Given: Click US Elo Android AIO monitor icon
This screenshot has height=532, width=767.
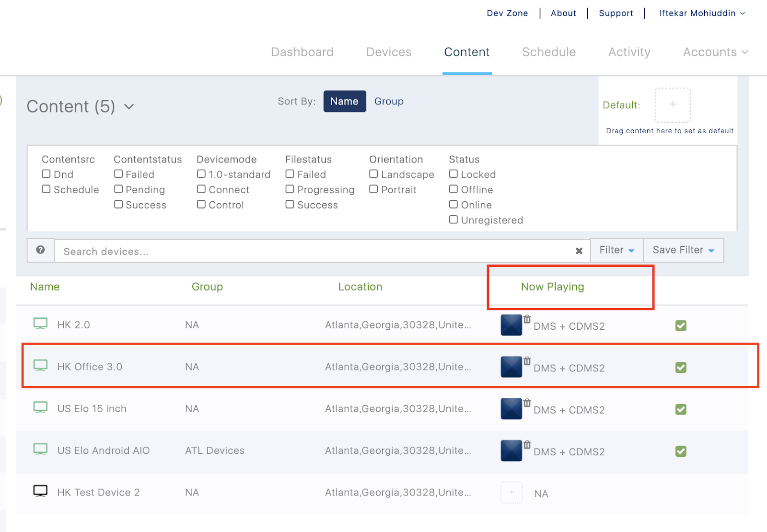Looking at the screenshot, I should pos(40,450).
